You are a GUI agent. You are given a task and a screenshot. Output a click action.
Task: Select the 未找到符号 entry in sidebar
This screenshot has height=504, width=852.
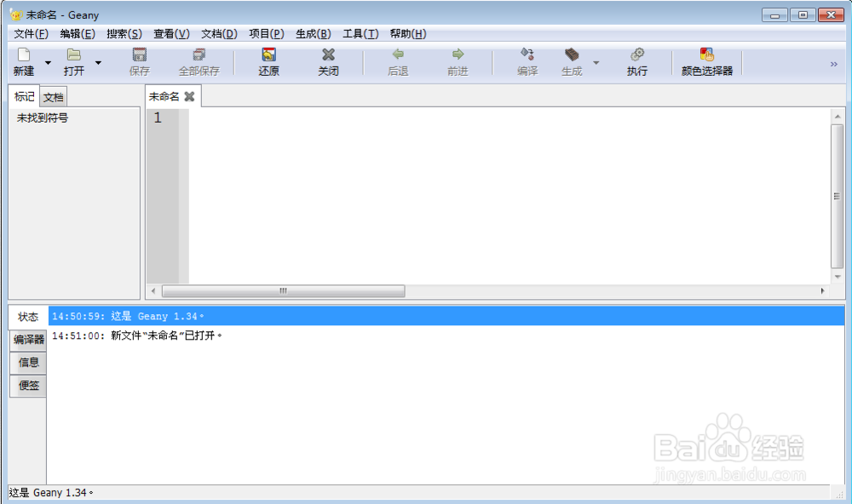click(x=43, y=117)
